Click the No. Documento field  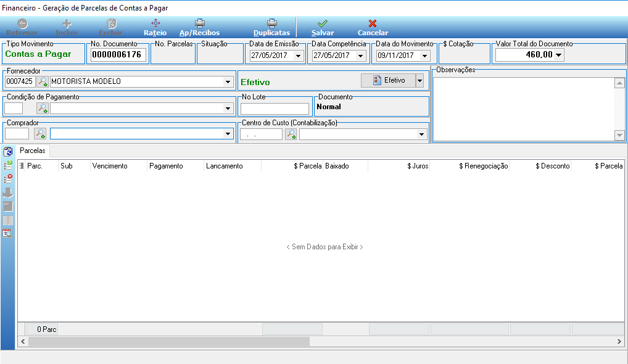(118, 55)
